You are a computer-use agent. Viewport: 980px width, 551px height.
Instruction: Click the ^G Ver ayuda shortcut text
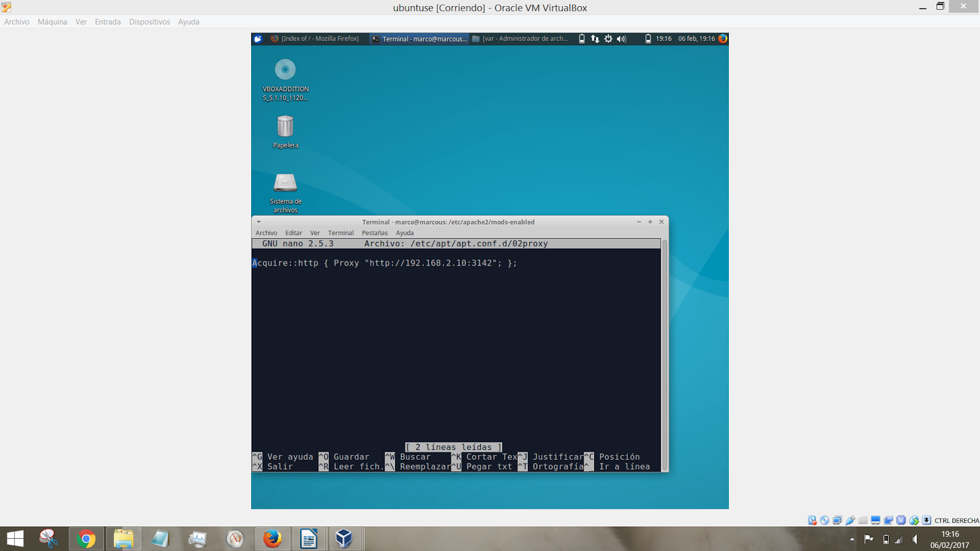click(x=283, y=457)
